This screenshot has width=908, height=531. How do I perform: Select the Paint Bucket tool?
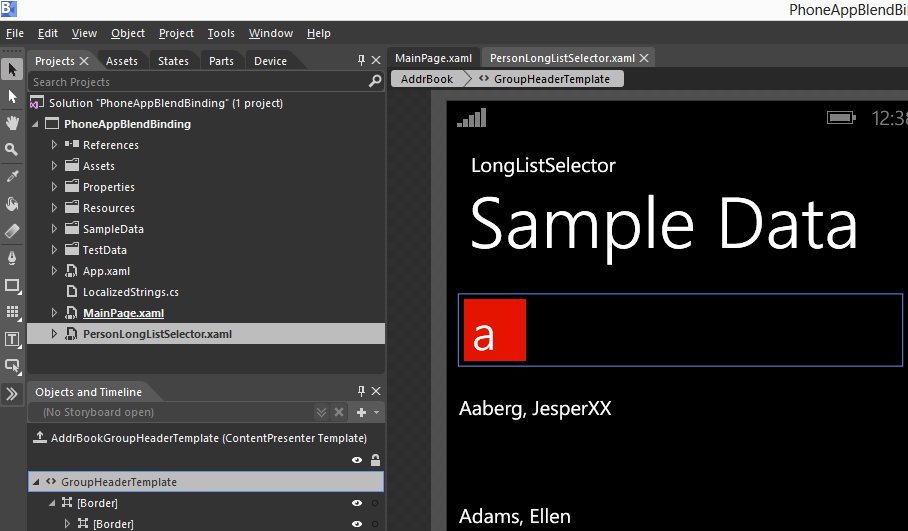12,204
